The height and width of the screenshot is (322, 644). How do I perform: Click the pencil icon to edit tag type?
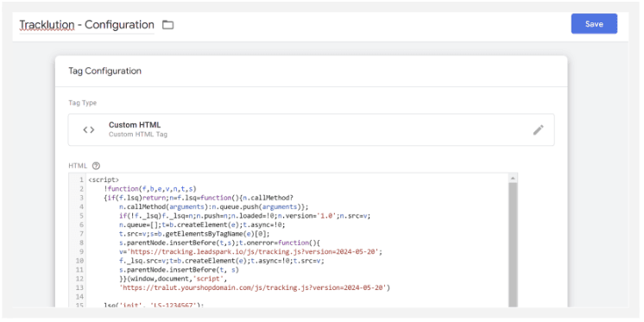point(538,129)
